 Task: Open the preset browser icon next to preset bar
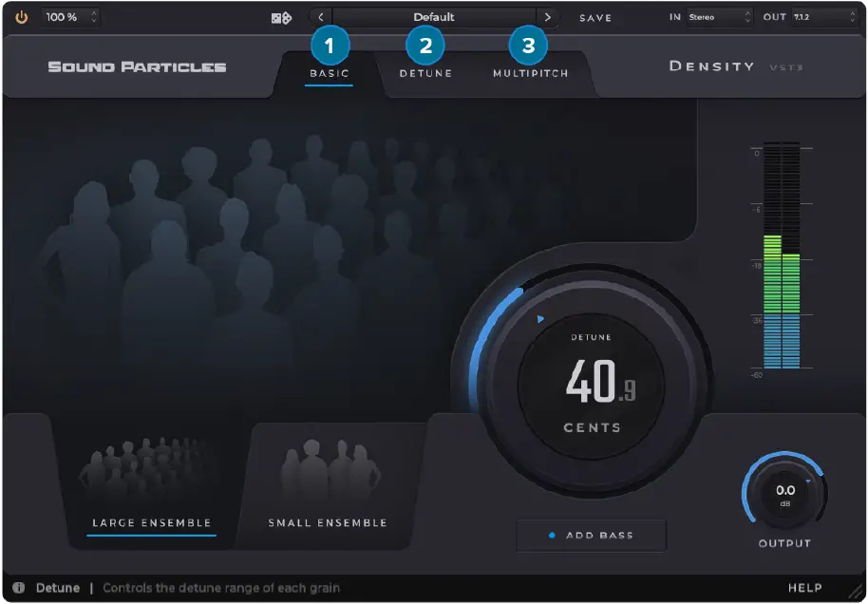tap(280, 16)
